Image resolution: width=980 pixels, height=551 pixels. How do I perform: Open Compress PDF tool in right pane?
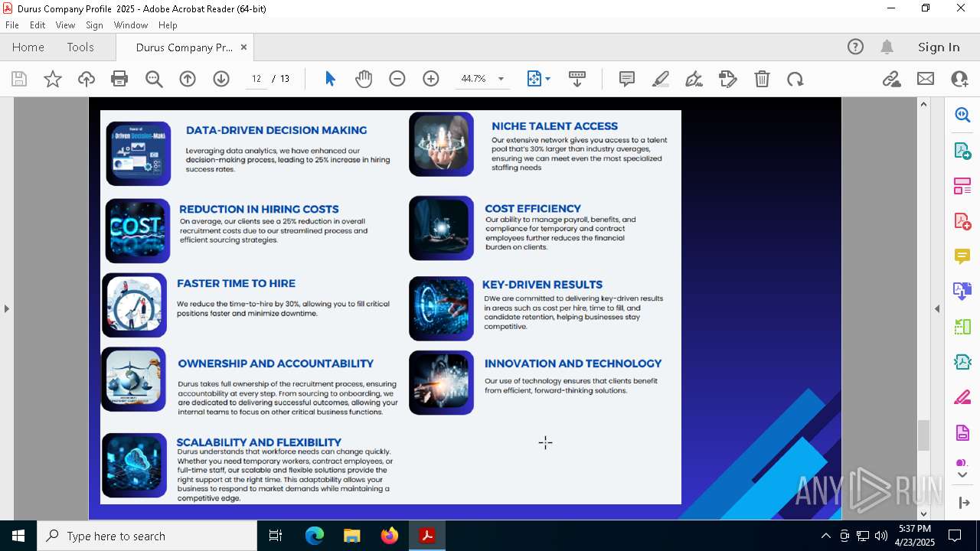[962, 362]
